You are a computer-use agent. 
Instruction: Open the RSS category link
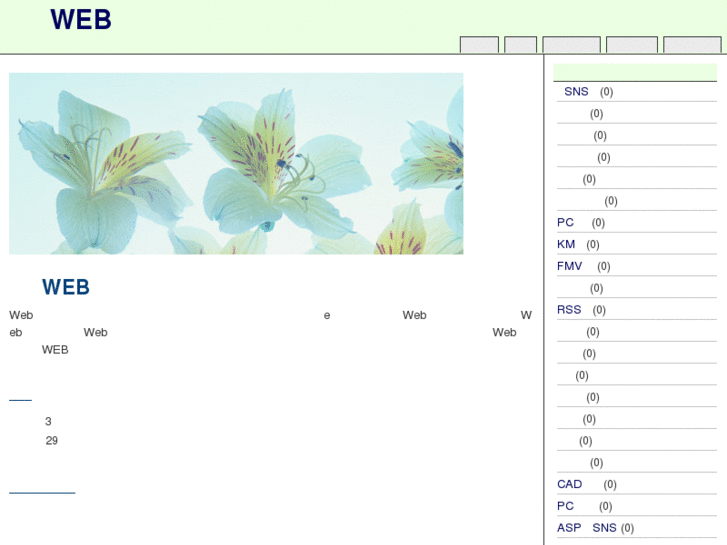click(x=569, y=309)
